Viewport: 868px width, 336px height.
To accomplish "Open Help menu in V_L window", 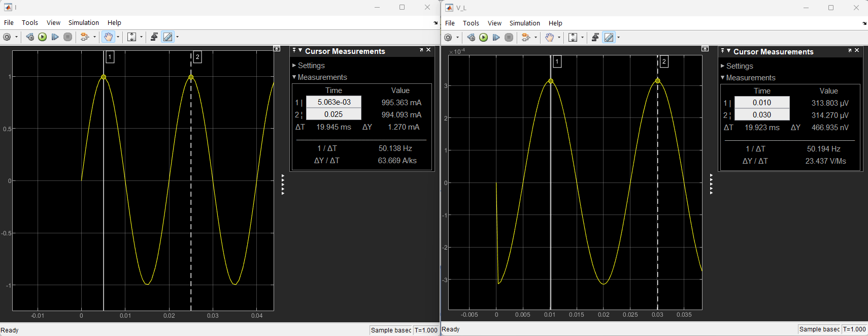I will (555, 23).
